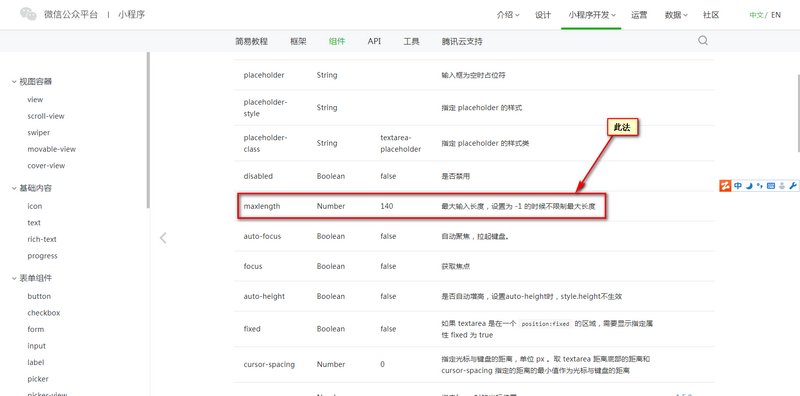Open the 运营 menu item
Screen dimensions: 800x396
pyautogui.click(x=639, y=15)
